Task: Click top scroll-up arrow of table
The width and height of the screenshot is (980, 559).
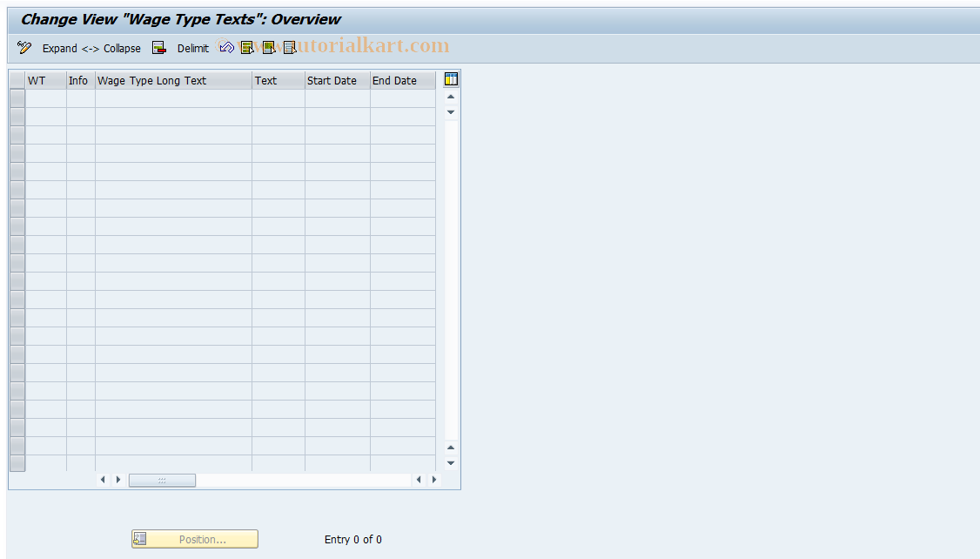Action: point(451,97)
